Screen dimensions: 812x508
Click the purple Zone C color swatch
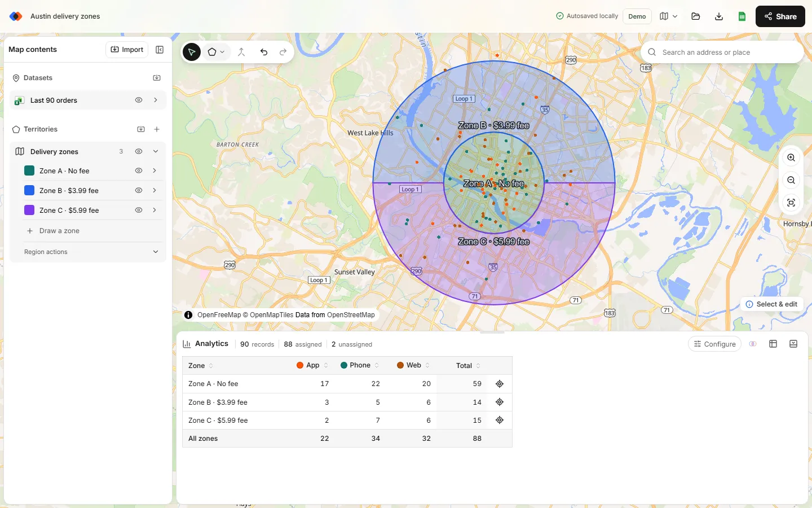click(29, 210)
